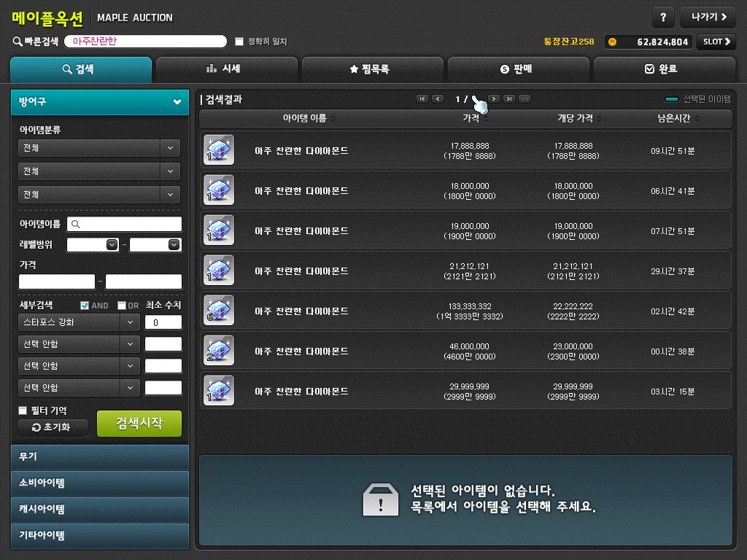Click the 초기화 reset button
This screenshot has width=747, height=560.
(53, 427)
